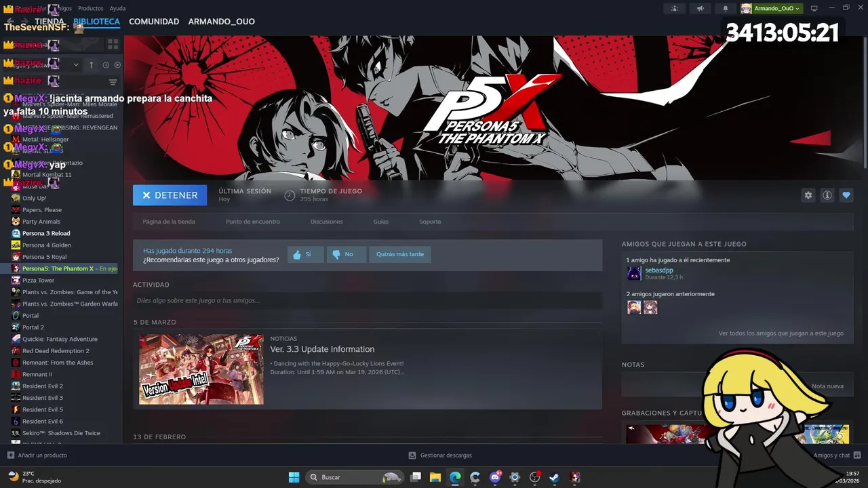Image resolution: width=868 pixels, height=488 pixels.
Task: Click Quizás más tarde button
Action: point(400,254)
